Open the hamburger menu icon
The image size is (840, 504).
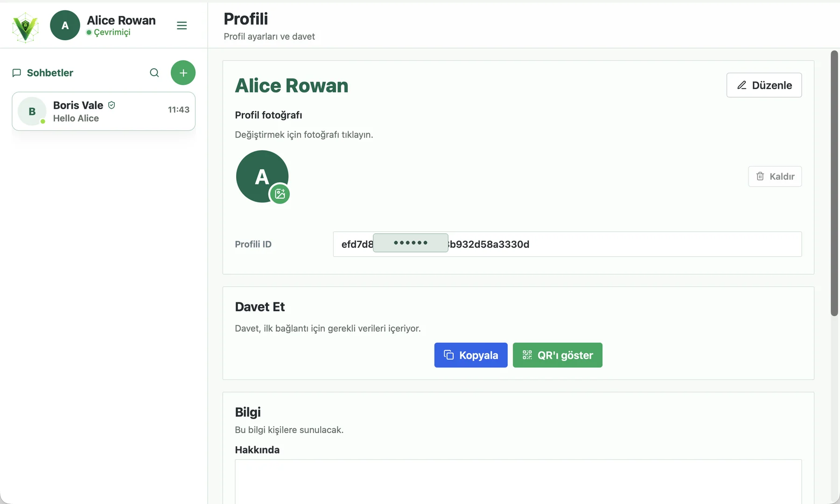coord(182,26)
